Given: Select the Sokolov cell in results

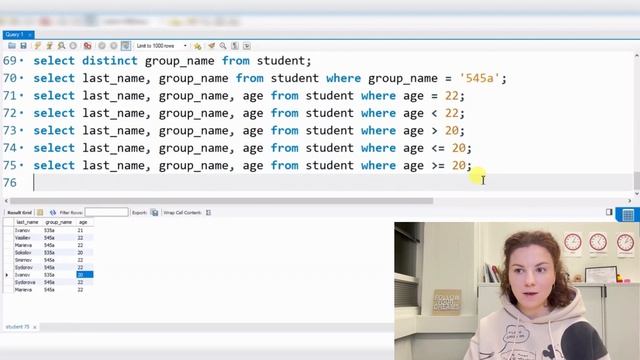Looking at the screenshot, I should (23, 253).
